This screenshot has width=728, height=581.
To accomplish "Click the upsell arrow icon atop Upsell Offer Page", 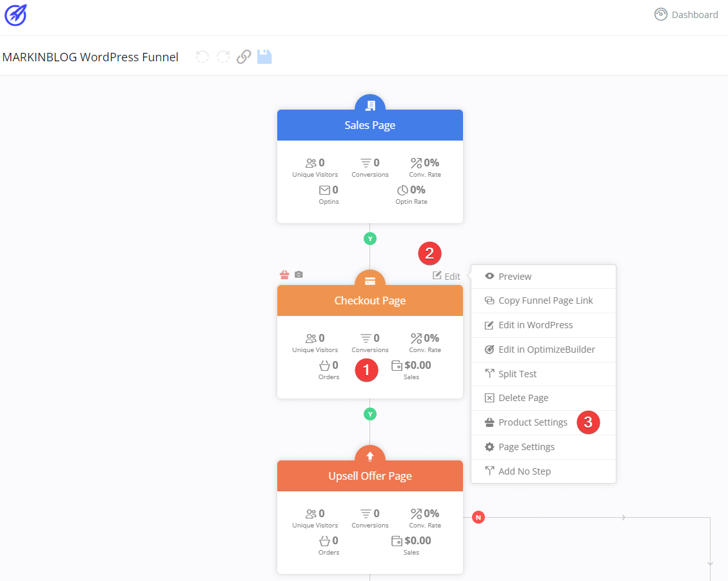I will tap(369, 457).
